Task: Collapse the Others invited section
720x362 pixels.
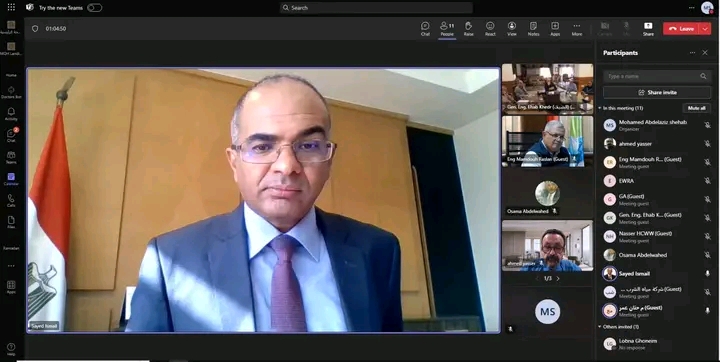Action: point(600,327)
